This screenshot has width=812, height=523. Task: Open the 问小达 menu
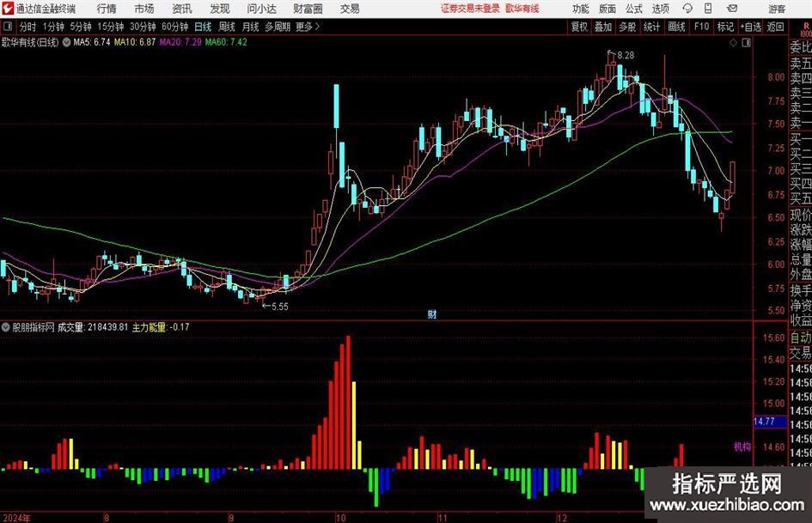(x=262, y=9)
